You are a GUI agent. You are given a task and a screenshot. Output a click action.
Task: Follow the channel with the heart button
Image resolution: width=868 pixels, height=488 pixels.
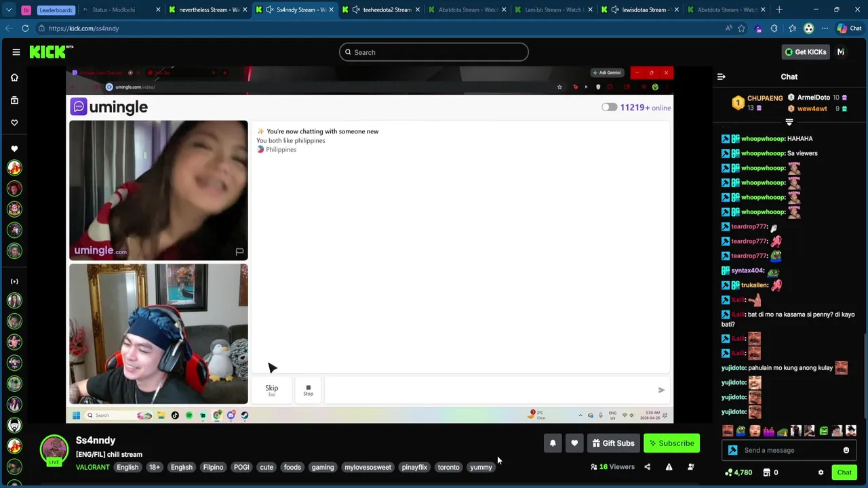click(x=574, y=443)
